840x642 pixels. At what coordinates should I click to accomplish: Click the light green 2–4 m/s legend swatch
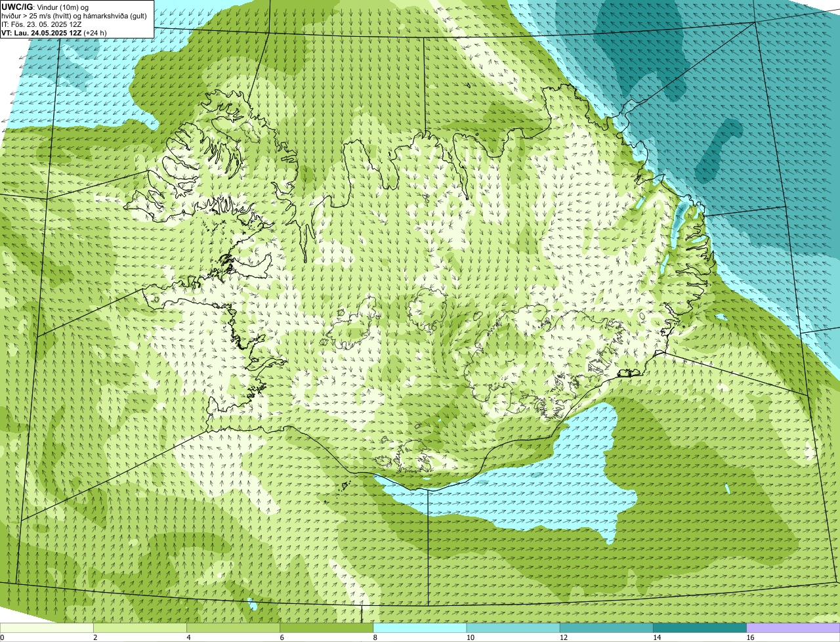pyautogui.click(x=140, y=628)
